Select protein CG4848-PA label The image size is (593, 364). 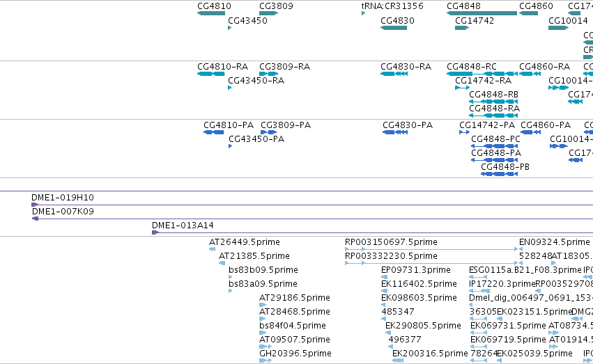496,153
